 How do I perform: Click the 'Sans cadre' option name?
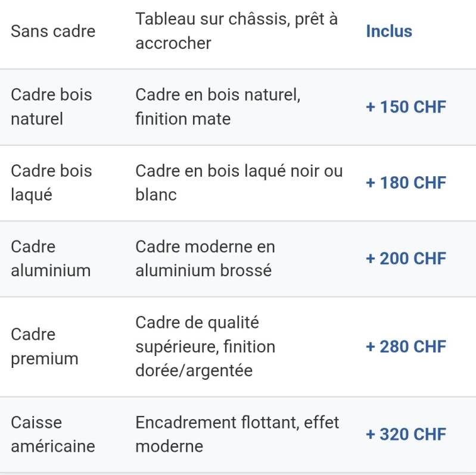53,31
